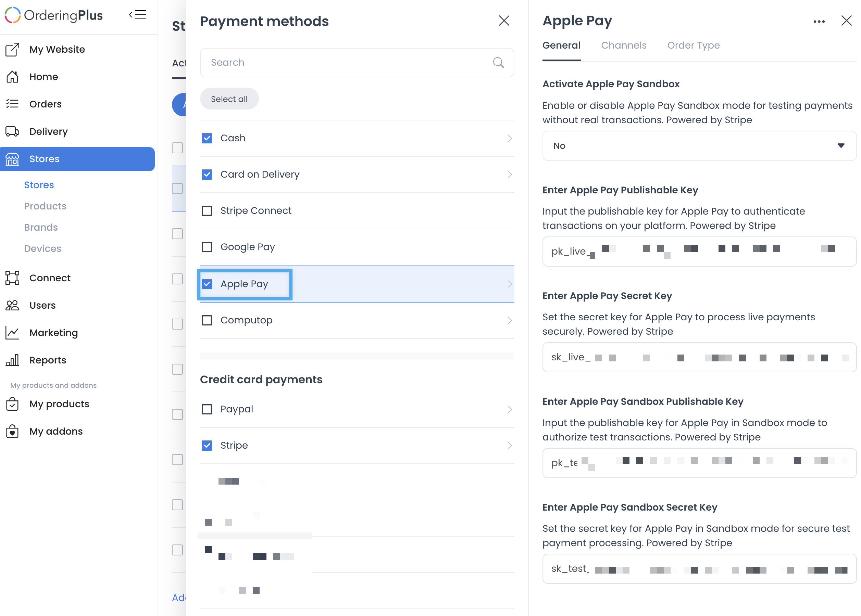Screen dimensions: 861x616
Task: Open My Website in sidebar
Action: pos(57,49)
